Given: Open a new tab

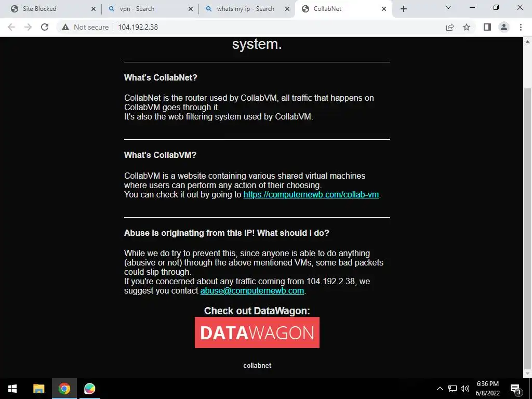Looking at the screenshot, I should (403, 9).
